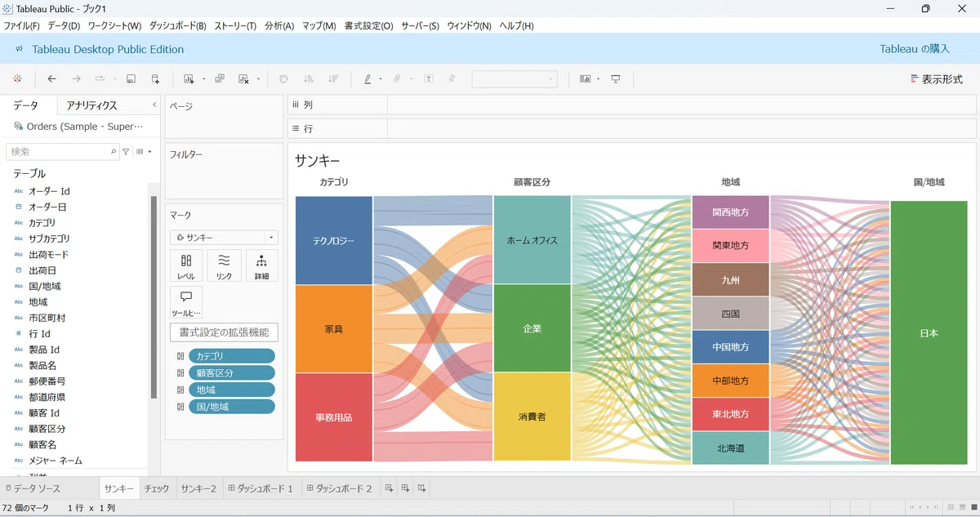
Task: Click the リンク marks card button
Action: coord(224,266)
